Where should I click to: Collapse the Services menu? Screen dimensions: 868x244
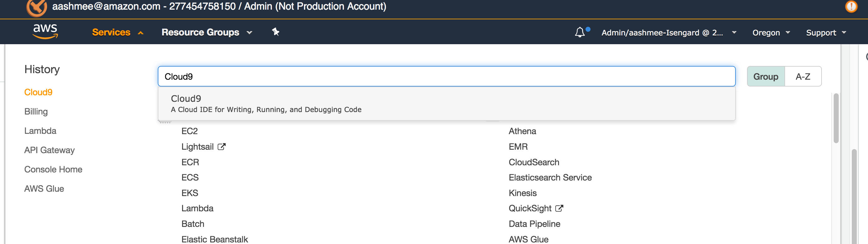[x=117, y=32]
